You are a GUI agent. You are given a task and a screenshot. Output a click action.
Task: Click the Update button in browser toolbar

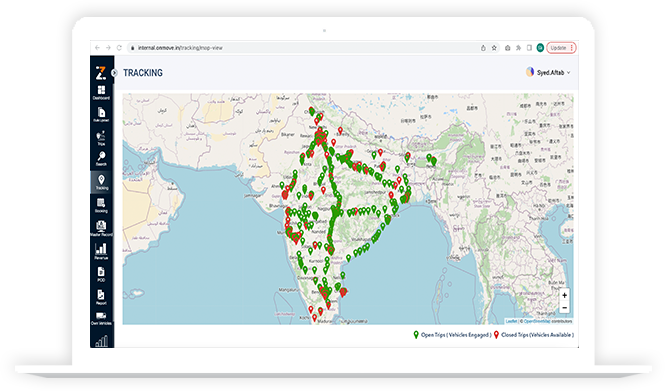[558, 48]
